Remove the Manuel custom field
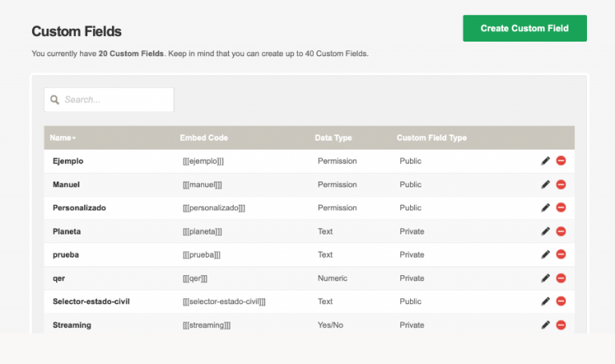Screen dimensions: 615x364 pyautogui.click(x=561, y=184)
